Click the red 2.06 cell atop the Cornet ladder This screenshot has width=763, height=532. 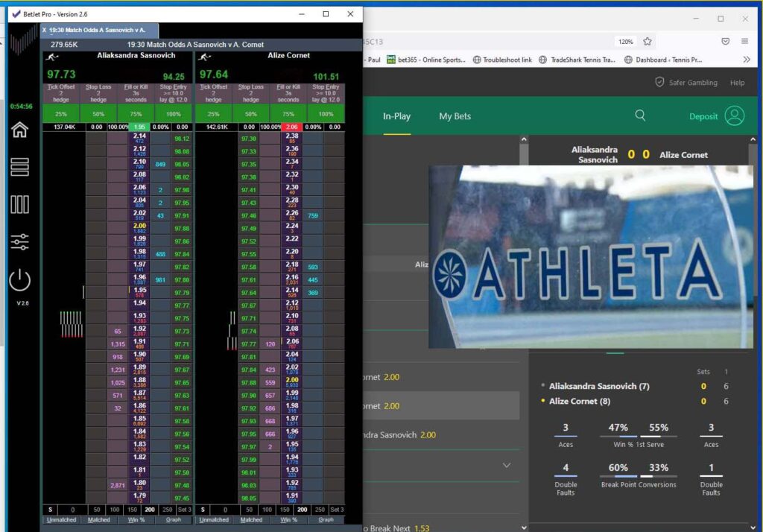[291, 127]
